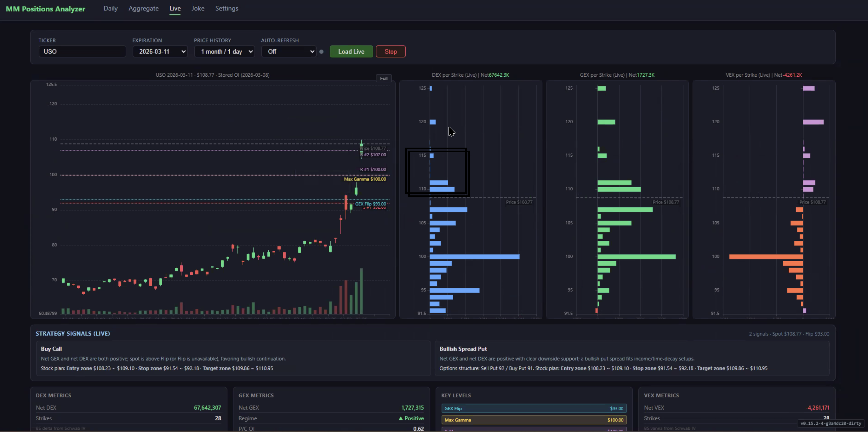Click the DEX METRICS Strikes value 28
The width and height of the screenshot is (868, 432).
218,418
